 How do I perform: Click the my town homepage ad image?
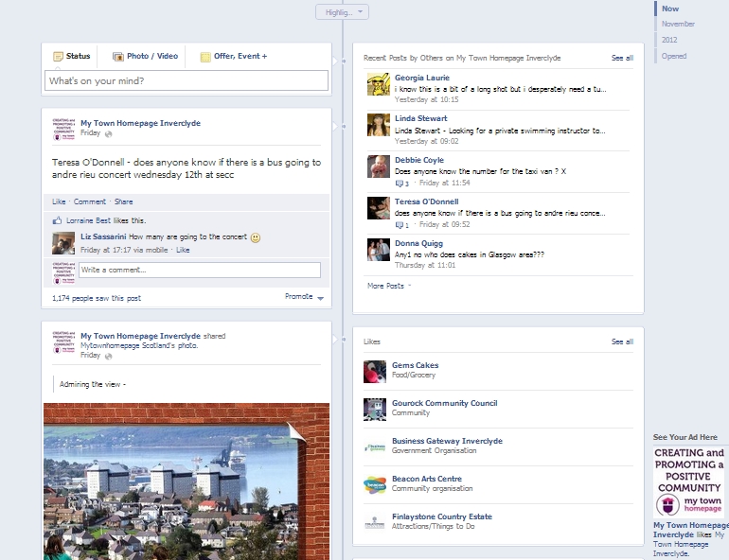688,481
